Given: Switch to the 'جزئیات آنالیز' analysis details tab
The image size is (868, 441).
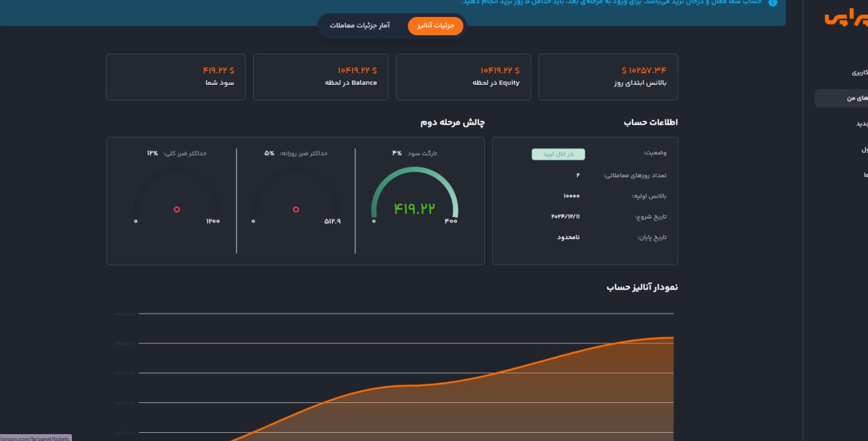Looking at the screenshot, I should coord(435,26).
